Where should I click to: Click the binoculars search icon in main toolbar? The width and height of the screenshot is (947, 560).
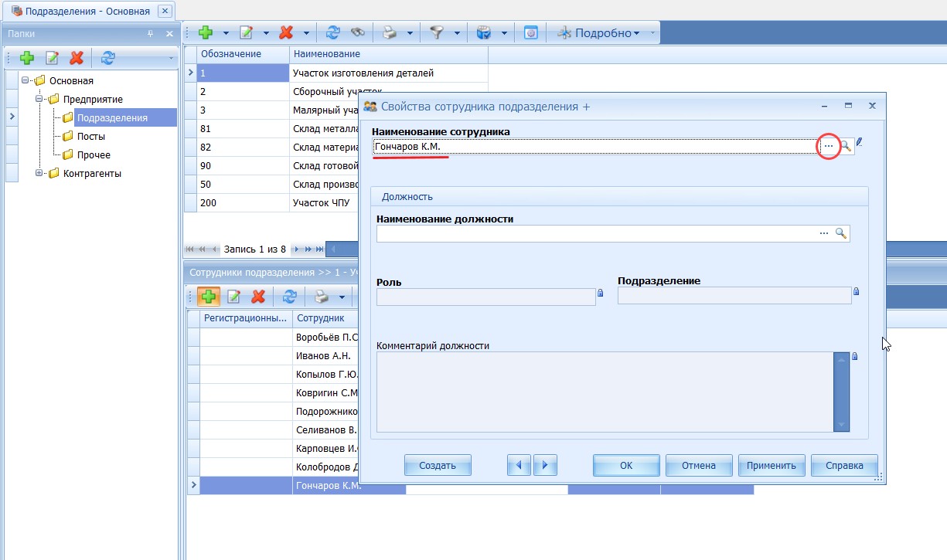tap(356, 32)
